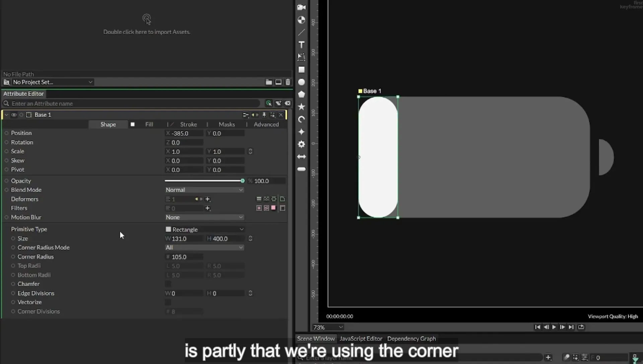The height and width of the screenshot is (364, 643).
Task: Open viewport zoom 73% dropdown
Action: pos(328,327)
